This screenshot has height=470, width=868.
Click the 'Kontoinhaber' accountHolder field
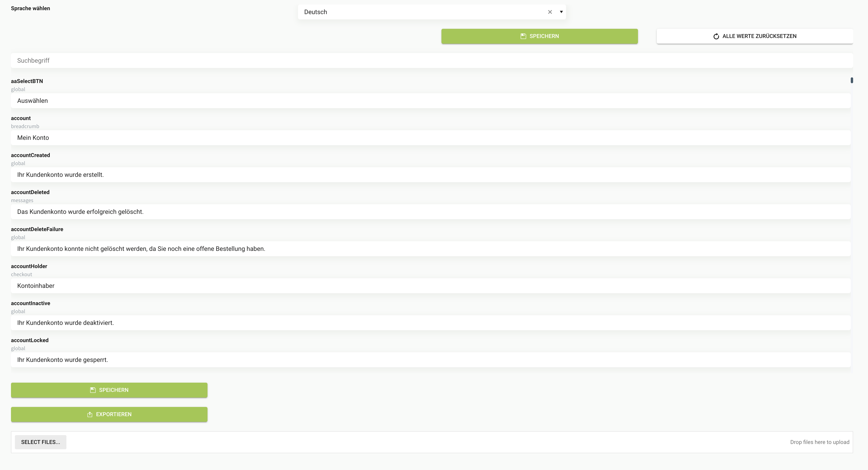[x=431, y=286]
